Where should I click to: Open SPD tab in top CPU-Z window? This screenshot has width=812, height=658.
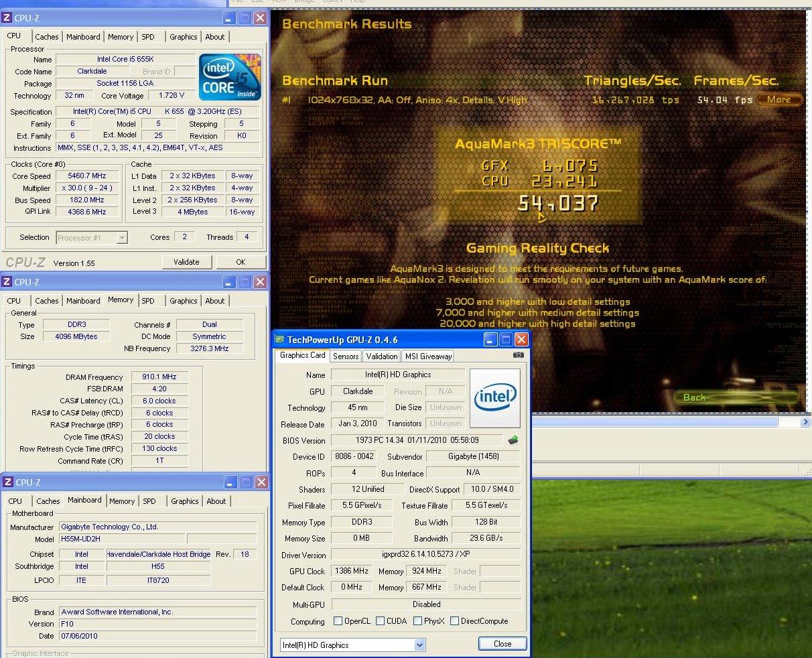point(148,37)
